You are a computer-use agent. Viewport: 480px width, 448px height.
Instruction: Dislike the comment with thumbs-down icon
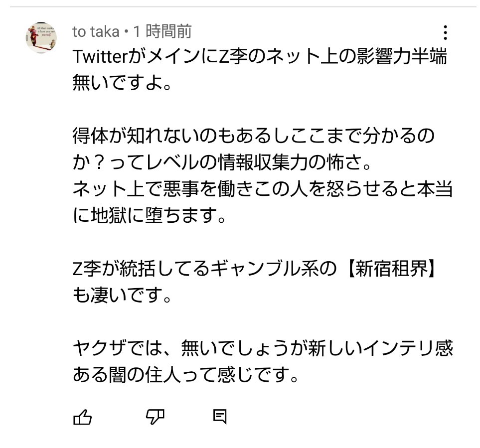155,417
